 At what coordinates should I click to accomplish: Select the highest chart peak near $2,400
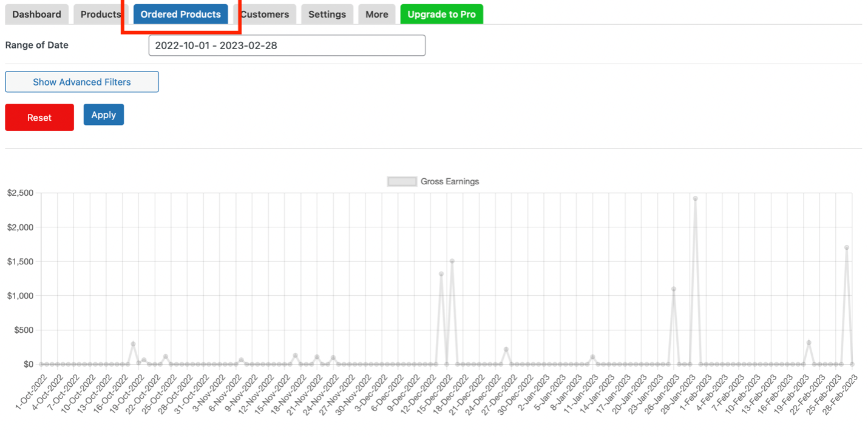click(x=695, y=198)
